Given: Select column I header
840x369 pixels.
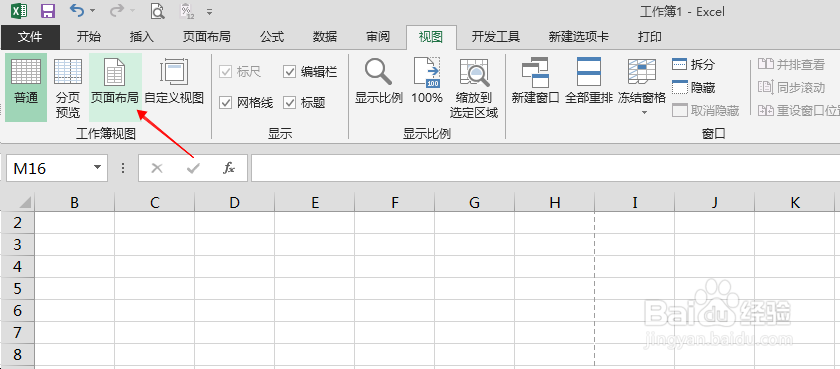Looking at the screenshot, I should 634,202.
